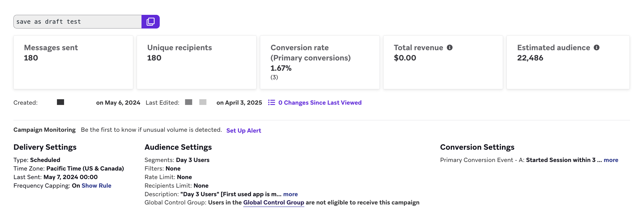The width and height of the screenshot is (644, 219).
Task: Click the Estimated audience info icon
Action: click(x=596, y=48)
